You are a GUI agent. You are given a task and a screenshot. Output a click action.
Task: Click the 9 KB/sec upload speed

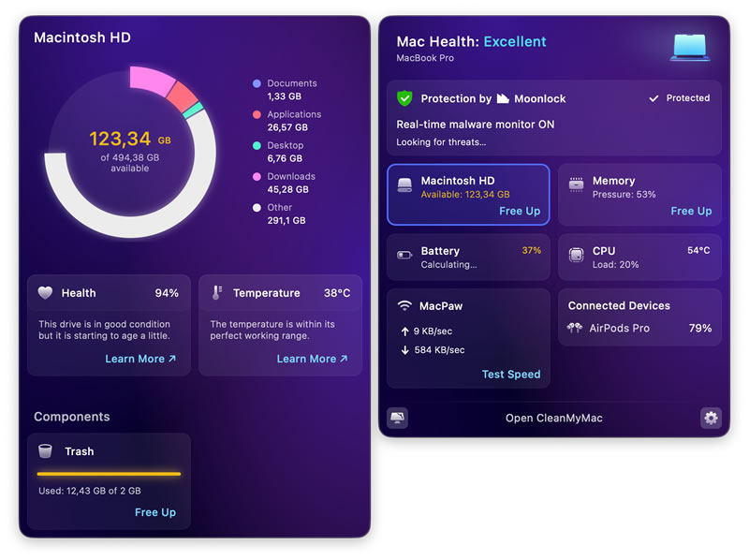433,332
